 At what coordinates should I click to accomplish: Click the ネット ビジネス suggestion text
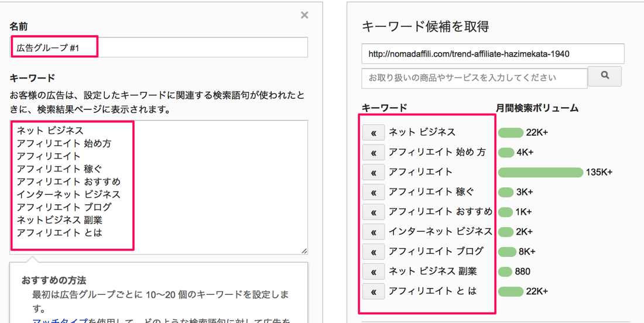(422, 133)
